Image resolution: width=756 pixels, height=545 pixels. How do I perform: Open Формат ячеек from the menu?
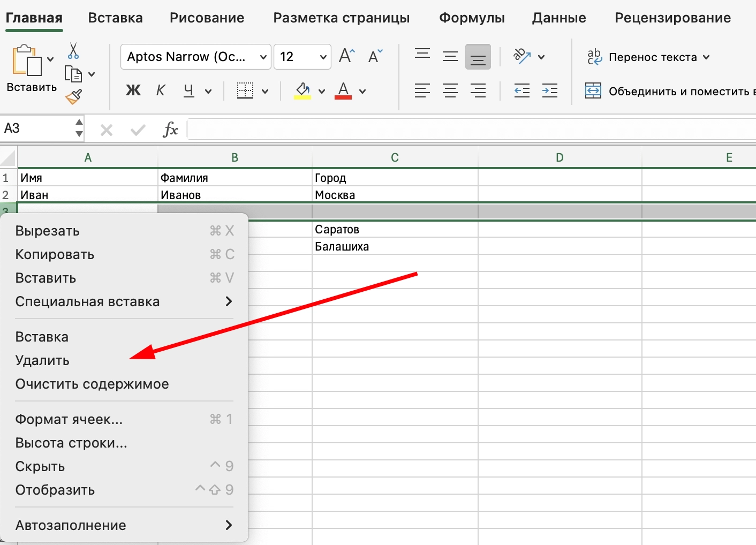[69, 419]
